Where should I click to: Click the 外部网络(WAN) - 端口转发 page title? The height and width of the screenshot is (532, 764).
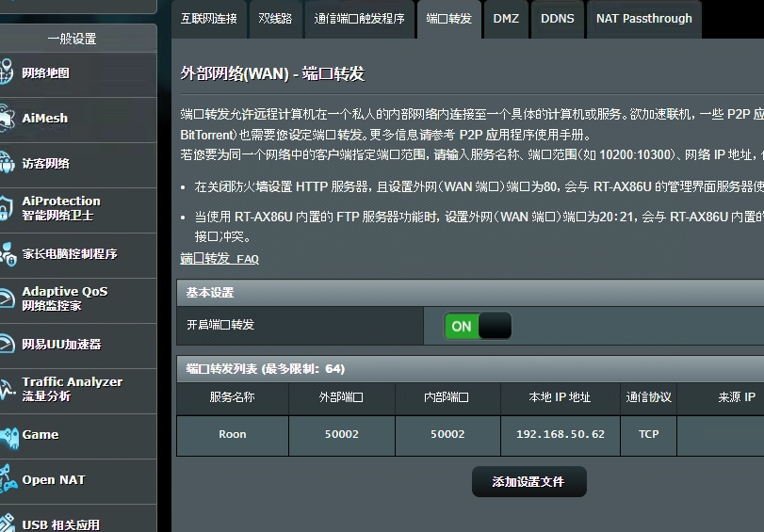click(x=272, y=73)
